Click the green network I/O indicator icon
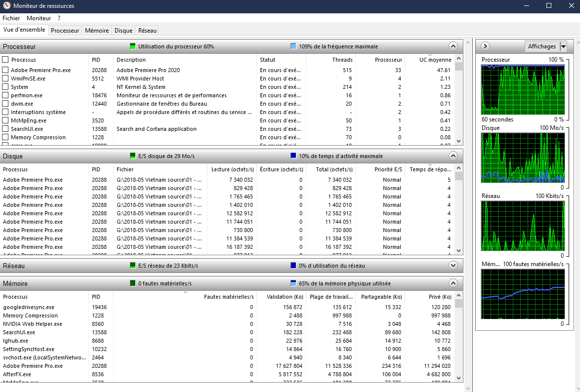The height and width of the screenshot is (392, 580). tap(132, 266)
